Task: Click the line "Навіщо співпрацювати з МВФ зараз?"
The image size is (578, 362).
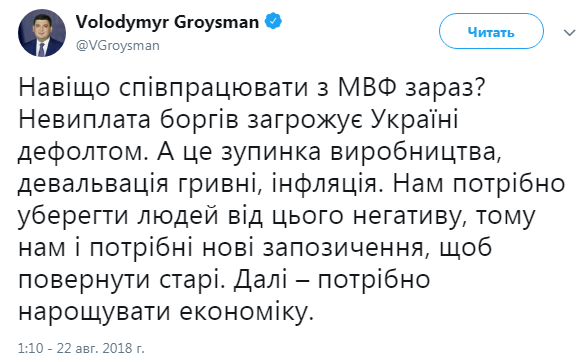Action: (x=251, y=88)
